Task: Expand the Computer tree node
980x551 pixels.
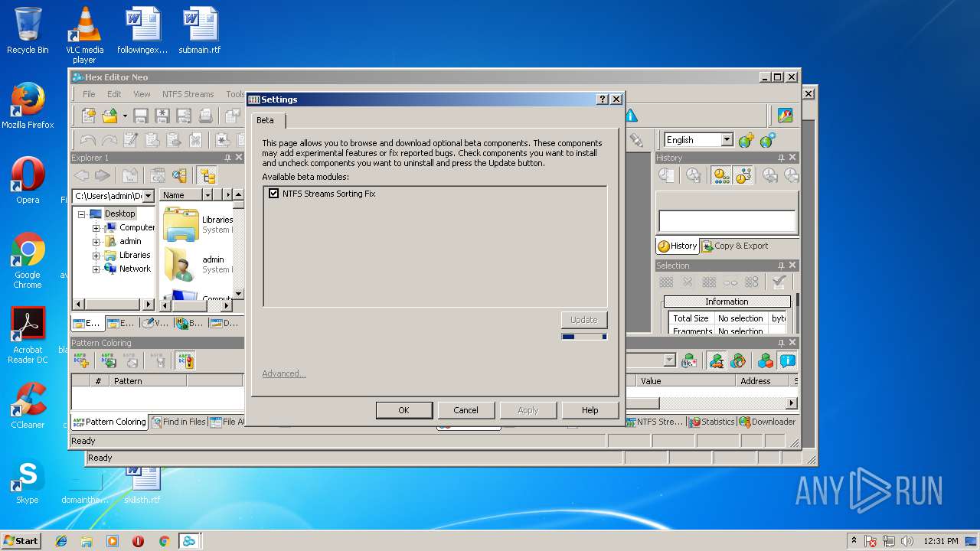Action: (96, 228)
